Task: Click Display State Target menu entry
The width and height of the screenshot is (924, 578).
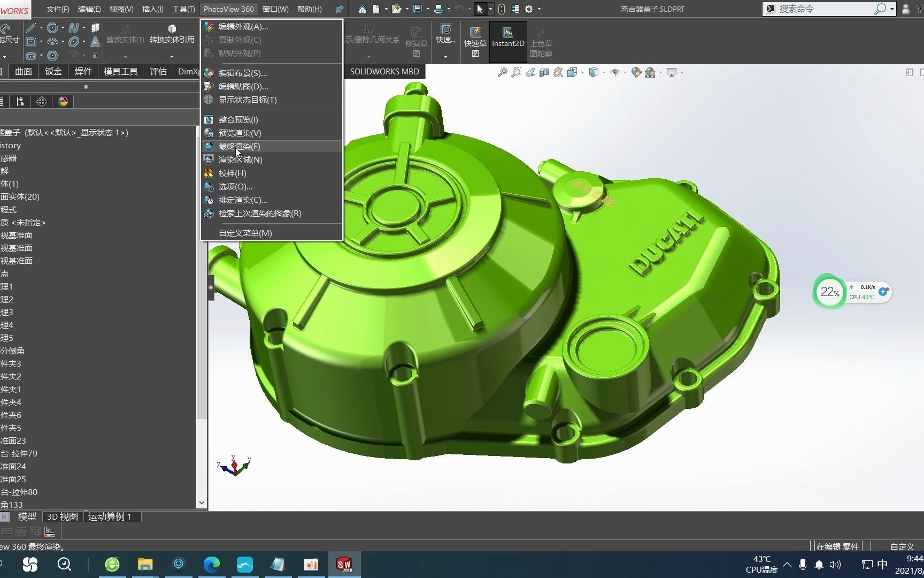Action: [x=271, y=100]
